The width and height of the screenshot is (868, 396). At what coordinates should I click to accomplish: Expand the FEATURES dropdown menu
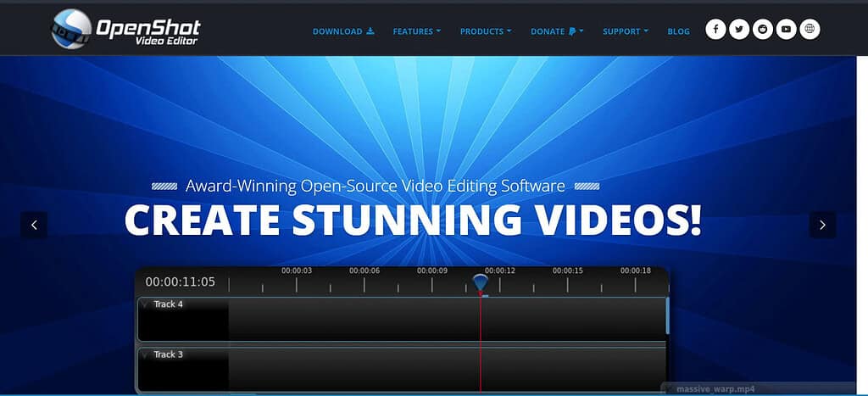[x=417, y=31]
